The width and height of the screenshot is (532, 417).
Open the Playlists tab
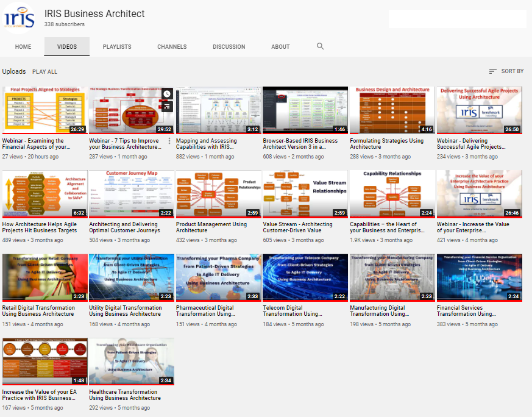(117, 47)
